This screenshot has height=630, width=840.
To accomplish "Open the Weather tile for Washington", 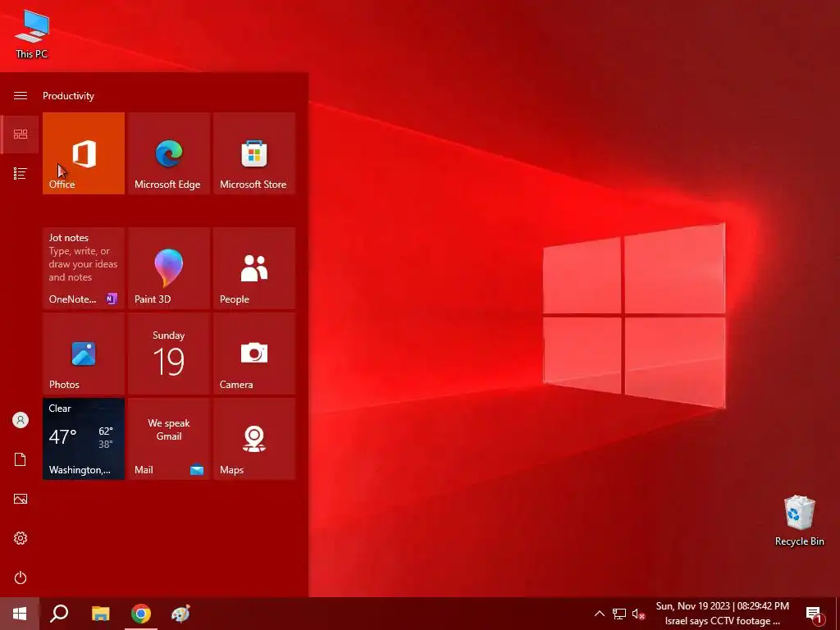I will 84,439.
